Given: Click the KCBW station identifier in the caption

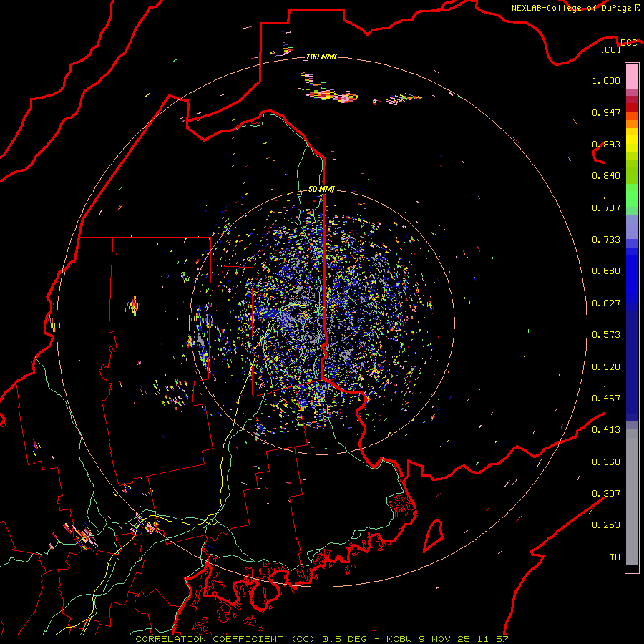Looking at the screenshot, I should point(401,639).
